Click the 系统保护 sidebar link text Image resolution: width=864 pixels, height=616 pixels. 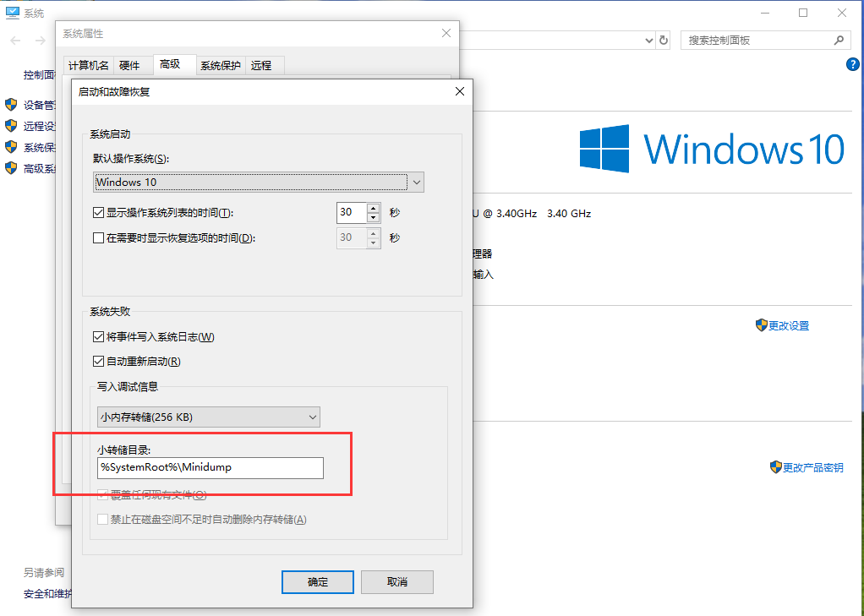[x=39, y=148]
